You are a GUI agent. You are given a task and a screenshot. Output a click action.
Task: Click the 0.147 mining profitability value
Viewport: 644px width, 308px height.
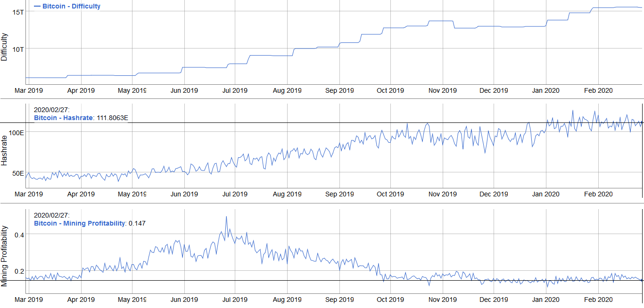[138, 223]
